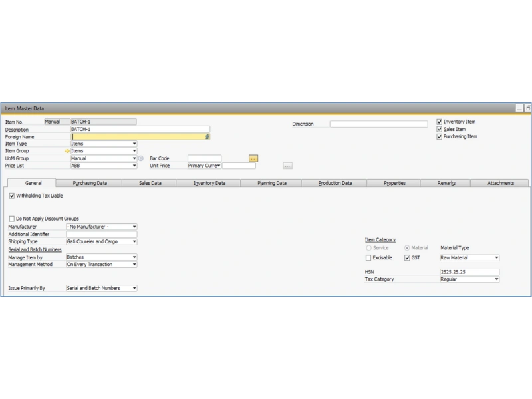532x399 pixels.
Task: Click the icon inside the Foreign Name field
Action: tap(207, 137)
